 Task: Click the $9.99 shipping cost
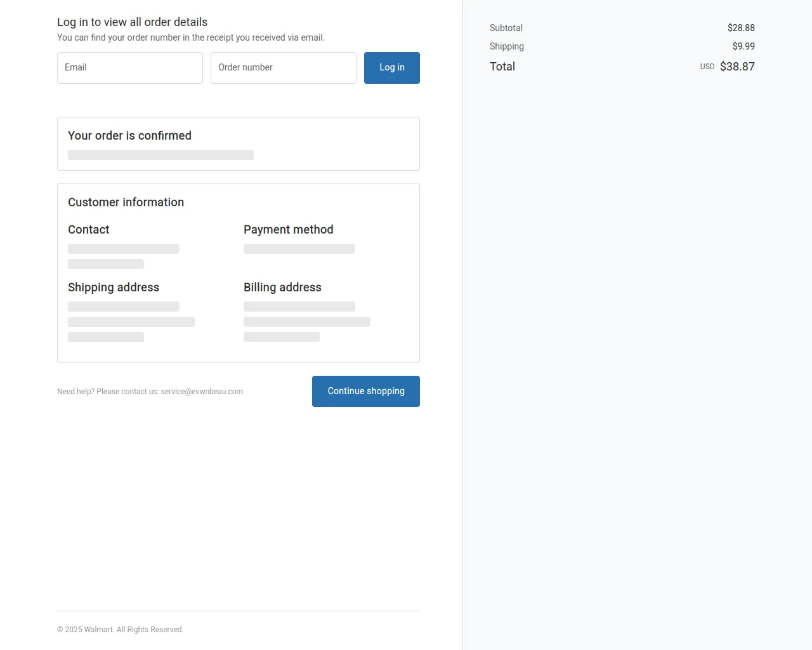[743, 46]
